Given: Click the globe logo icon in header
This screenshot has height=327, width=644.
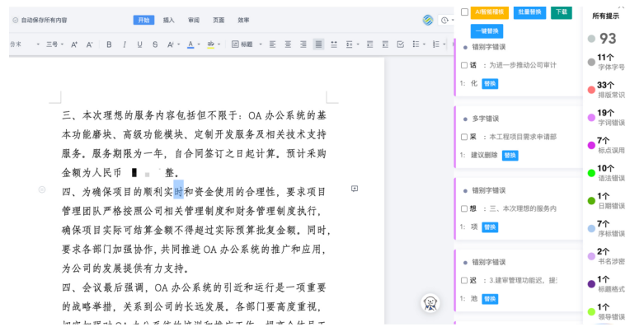Looking at the screenshot, I should pos(428,20).
